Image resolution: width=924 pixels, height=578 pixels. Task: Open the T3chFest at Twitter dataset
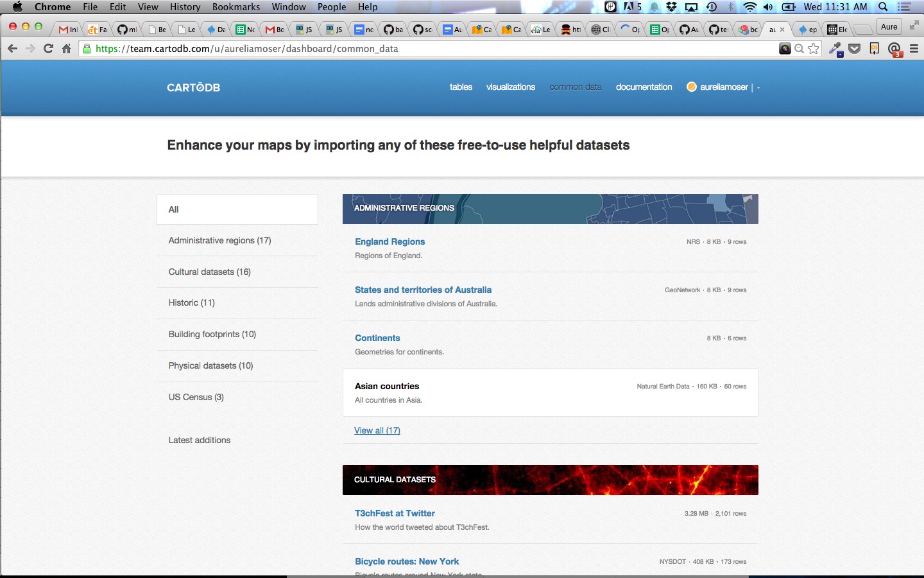395,513
